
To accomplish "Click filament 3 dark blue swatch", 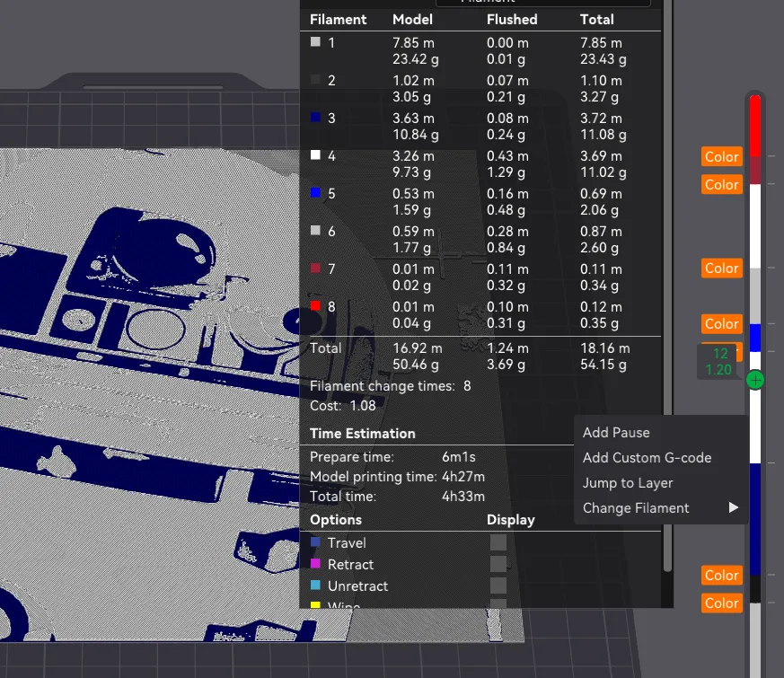I will [315, 118].
